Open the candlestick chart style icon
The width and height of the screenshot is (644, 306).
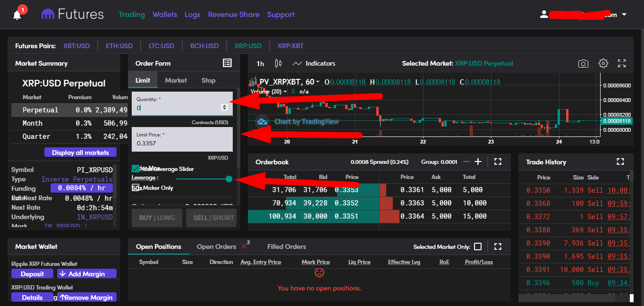(x=278, y=63)
